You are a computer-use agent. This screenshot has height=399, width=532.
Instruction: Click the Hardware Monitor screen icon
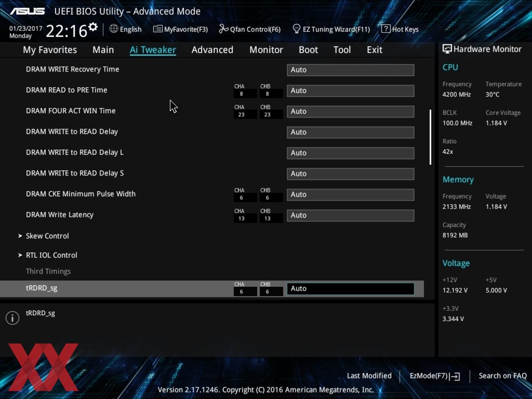(x=447, y=49)
